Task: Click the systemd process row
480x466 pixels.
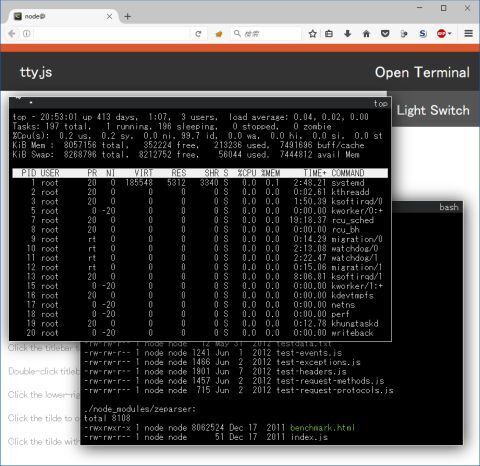Action: click(200, 183)
